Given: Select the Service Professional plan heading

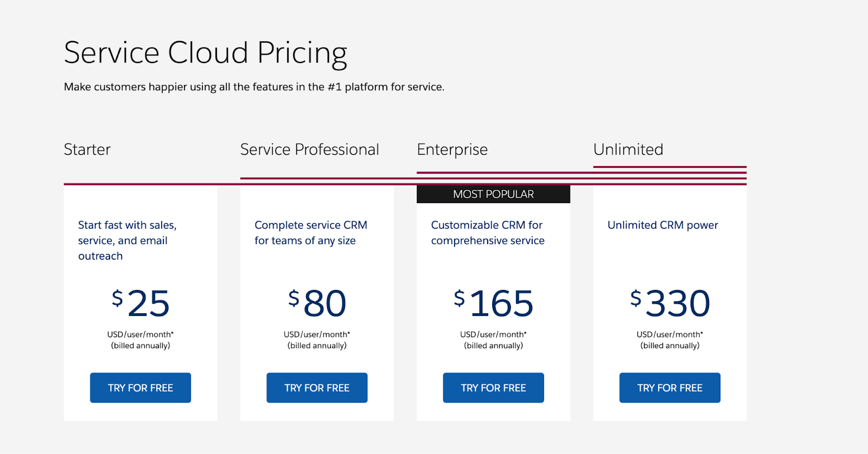Looking at the screenshot, I should click(x=309, y=149).
